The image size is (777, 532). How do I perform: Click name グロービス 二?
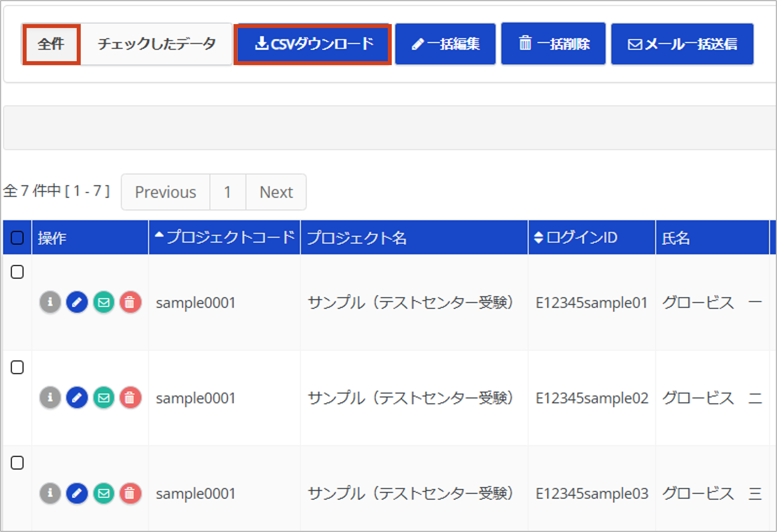coord(712,398)
